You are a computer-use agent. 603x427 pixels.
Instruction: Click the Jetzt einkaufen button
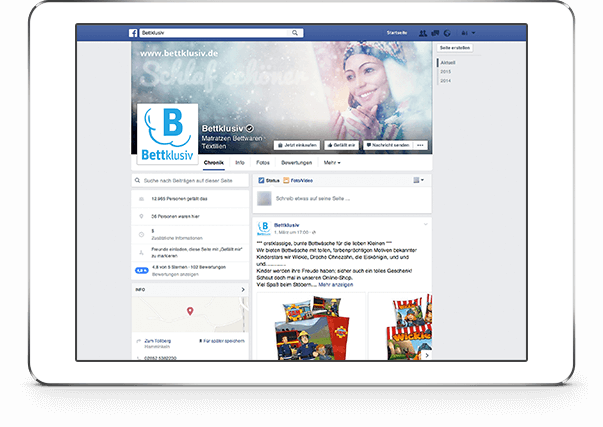point(297,145)
